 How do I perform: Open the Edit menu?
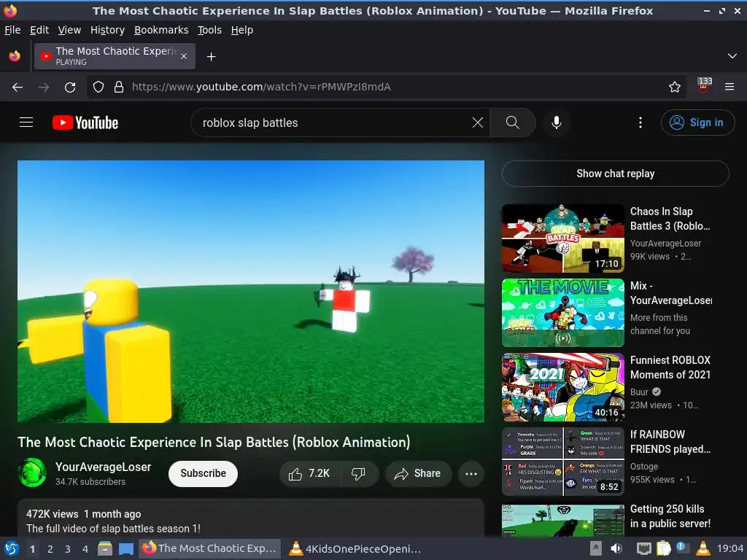coord(39,30)
